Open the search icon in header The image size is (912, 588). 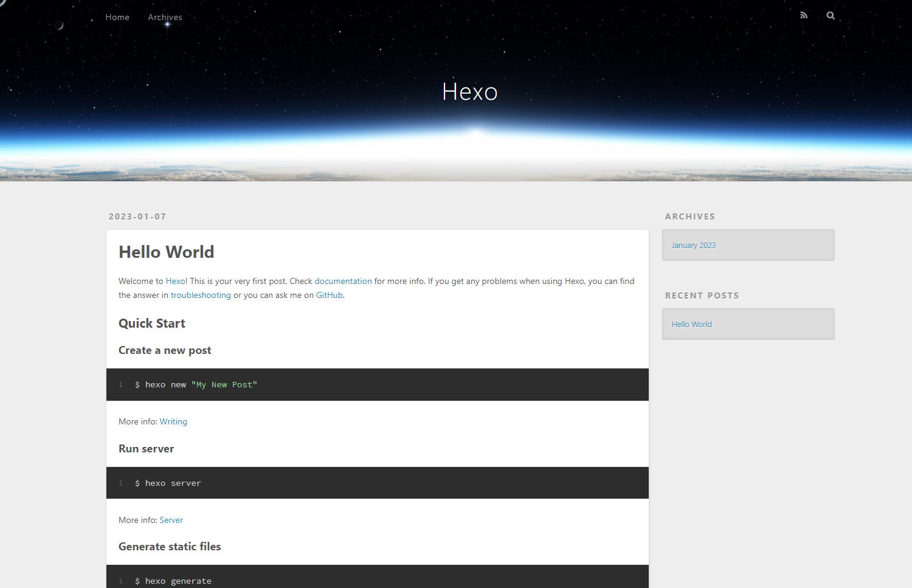tap(831, 16)
